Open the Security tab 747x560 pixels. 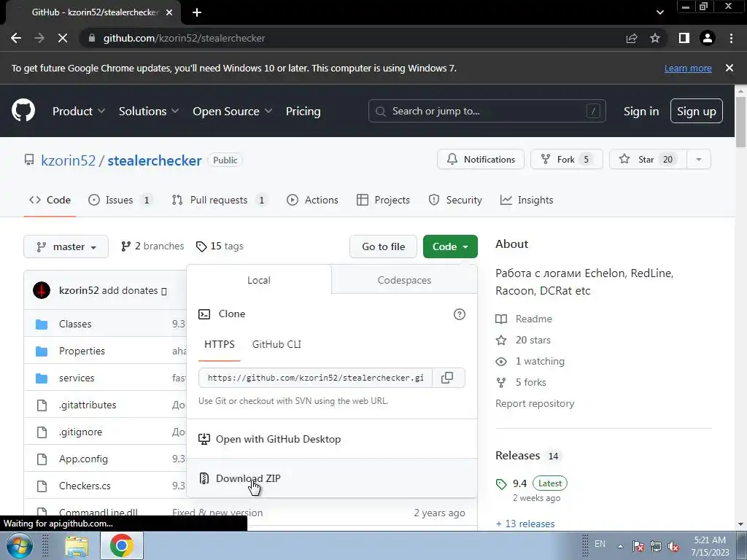455,200
